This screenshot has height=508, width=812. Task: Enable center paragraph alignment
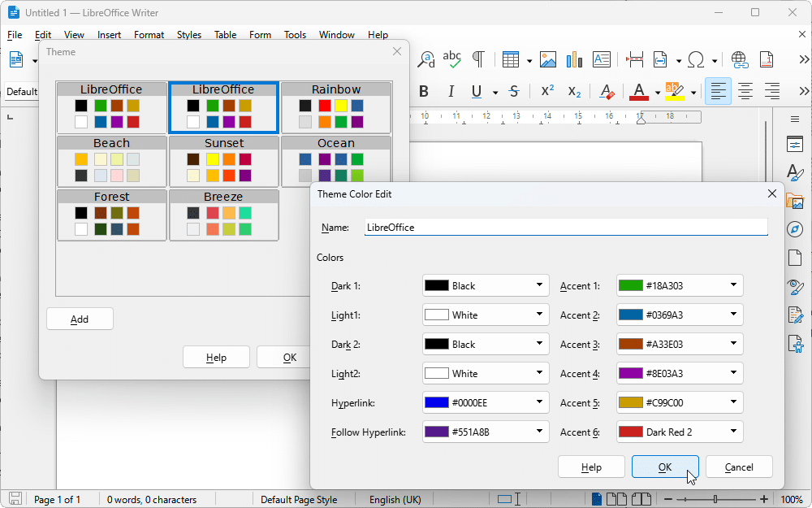(745, 91)
